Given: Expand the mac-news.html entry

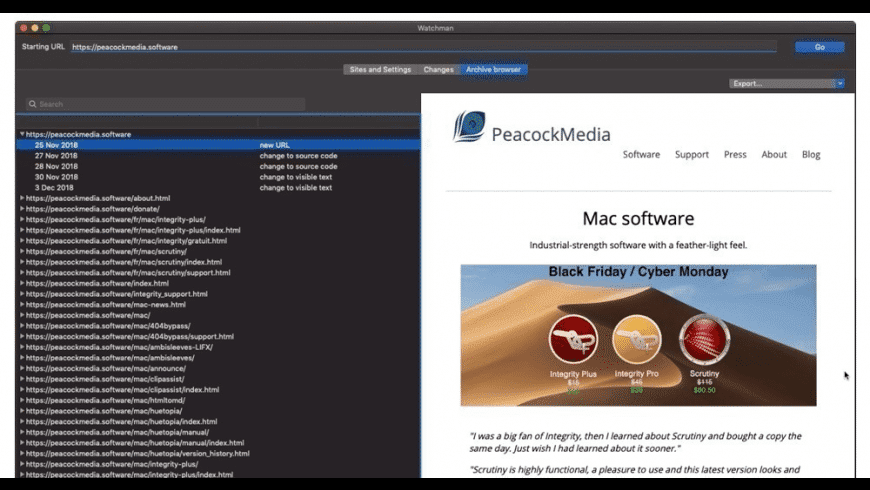Looking at the screenshot, I should pos(22,304).
